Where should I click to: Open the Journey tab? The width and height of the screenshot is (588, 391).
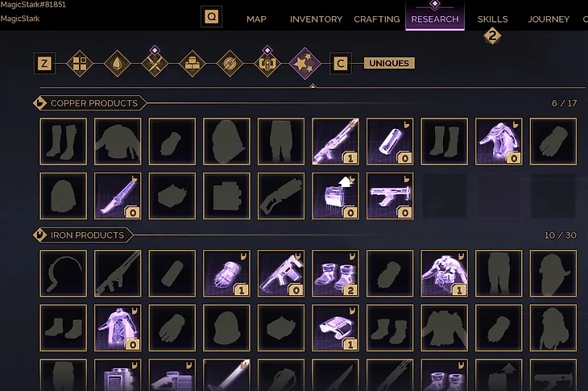coord(549,19)
